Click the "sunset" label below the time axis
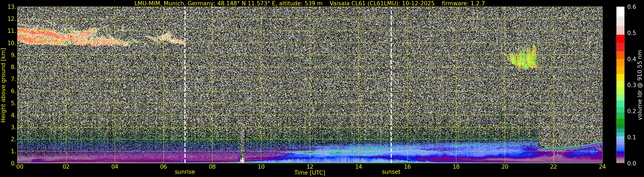Image resolution: width=644 pixels, height=177 pixels. point(391,172)
